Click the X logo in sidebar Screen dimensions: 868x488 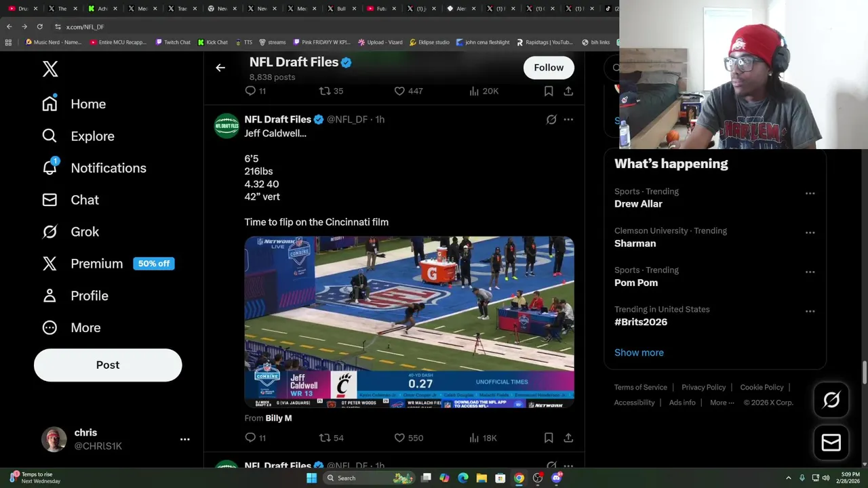click(x=50, y=68)
